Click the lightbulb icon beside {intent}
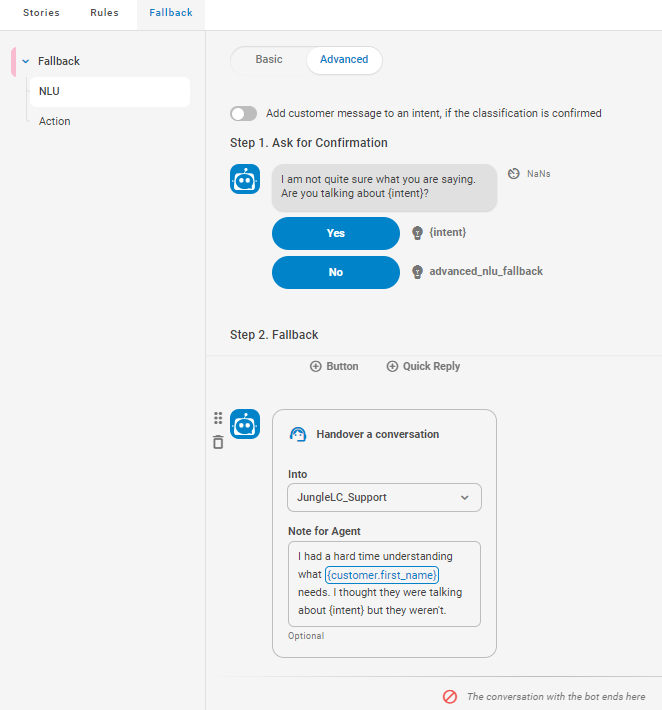The height and width of the screenshot is (710, 662). coord(417,233)
